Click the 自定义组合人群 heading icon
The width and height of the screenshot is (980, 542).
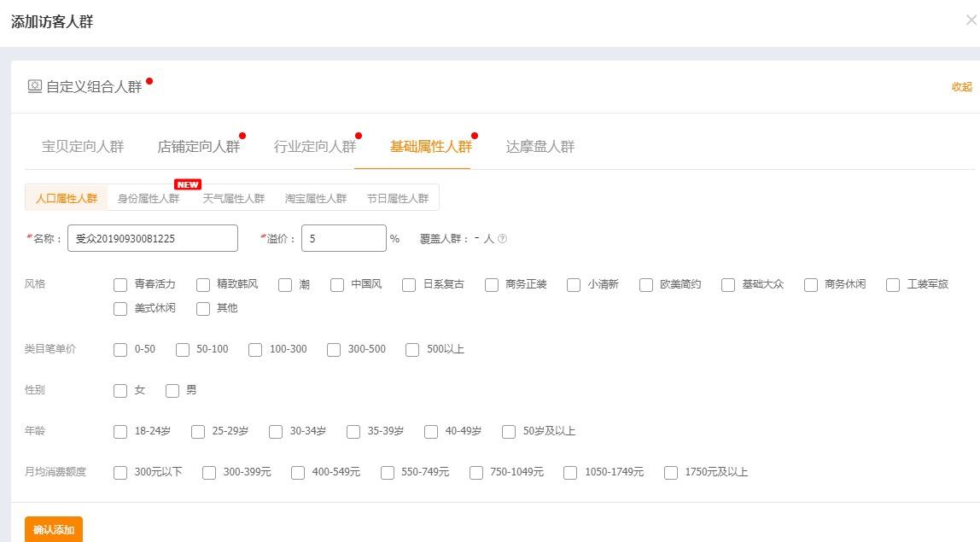35,86
